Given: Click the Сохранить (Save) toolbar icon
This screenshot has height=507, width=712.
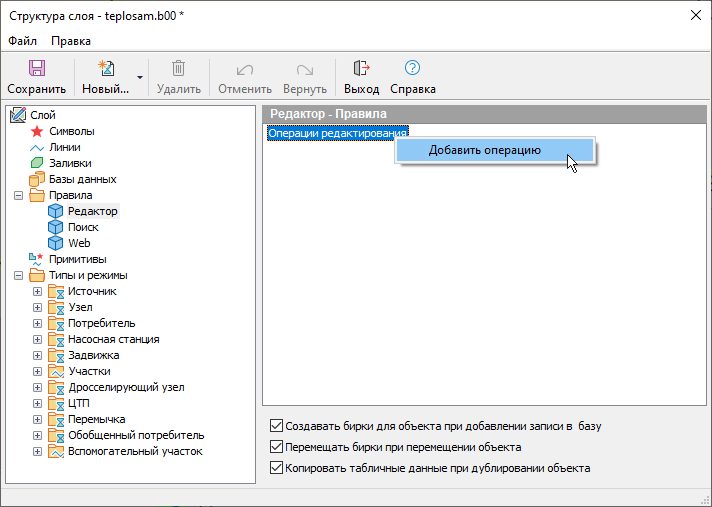Looking at the screenshot, I should tap(36, 69).
